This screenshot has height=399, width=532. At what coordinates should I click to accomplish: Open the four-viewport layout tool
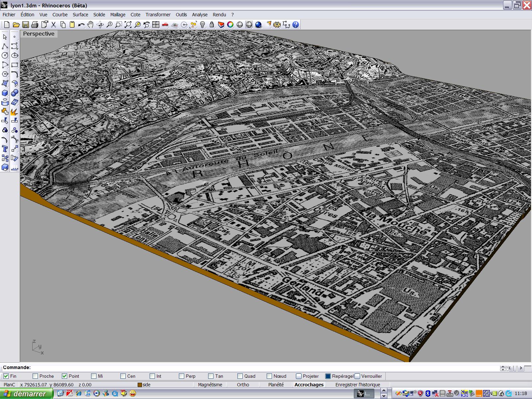tap(156, 25)
